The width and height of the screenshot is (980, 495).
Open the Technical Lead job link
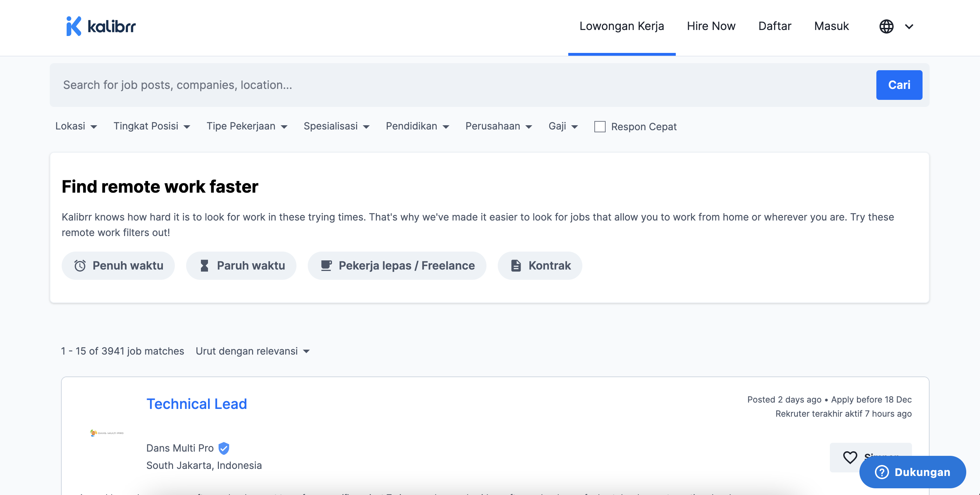click(x=197, y=404)
